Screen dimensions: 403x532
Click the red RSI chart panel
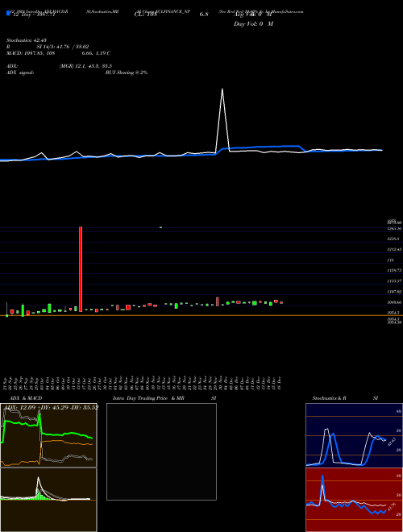coord(354,500)
